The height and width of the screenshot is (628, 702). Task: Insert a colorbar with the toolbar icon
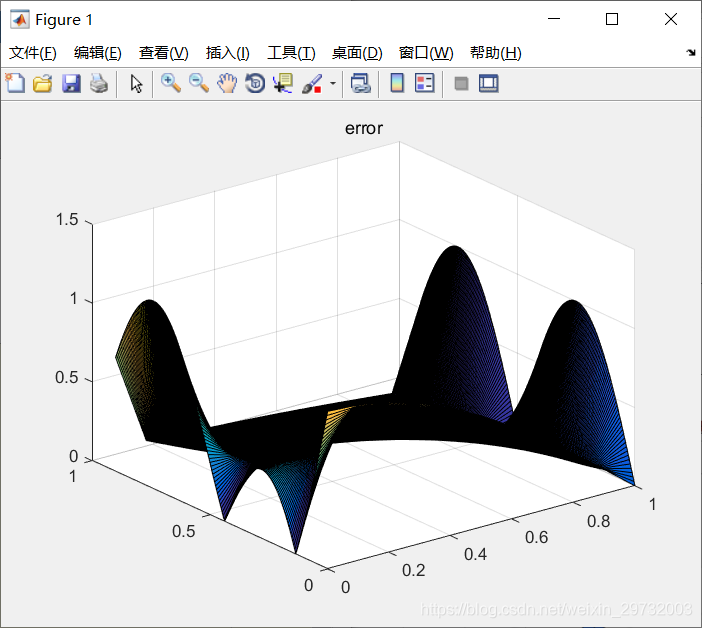(397, 83)
